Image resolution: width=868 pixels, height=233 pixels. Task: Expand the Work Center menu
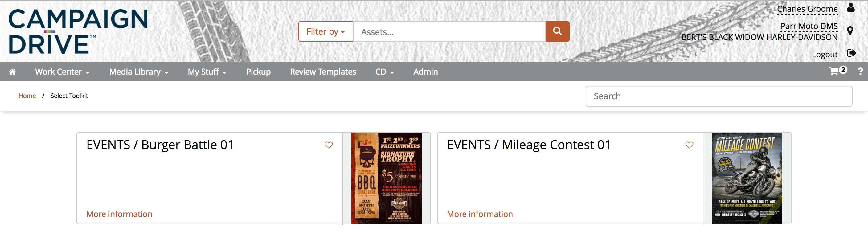coord(62,72)
